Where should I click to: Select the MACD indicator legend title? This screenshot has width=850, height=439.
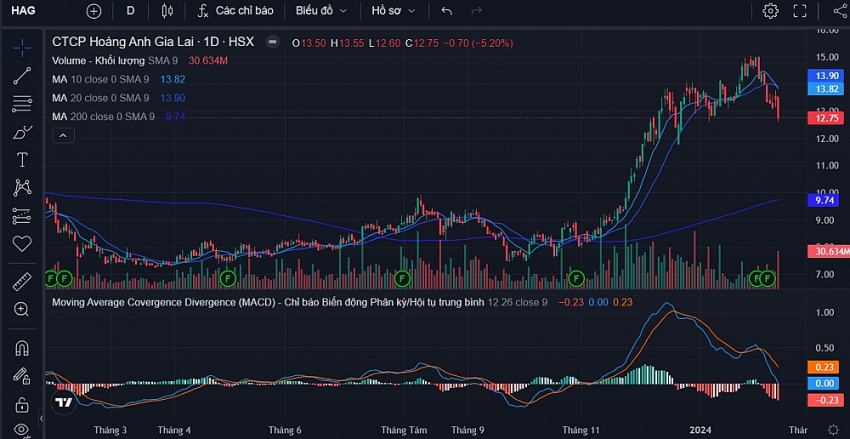tap(268, 302)
